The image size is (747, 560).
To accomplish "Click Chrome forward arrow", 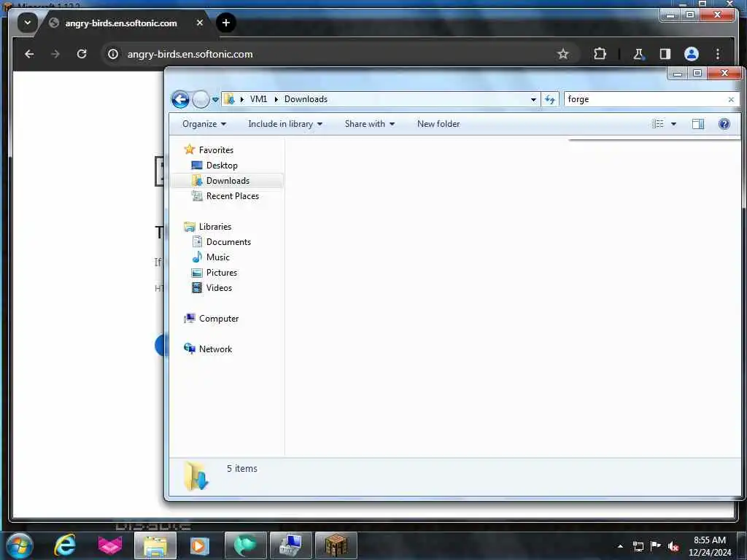I will (x=55, y=54).
